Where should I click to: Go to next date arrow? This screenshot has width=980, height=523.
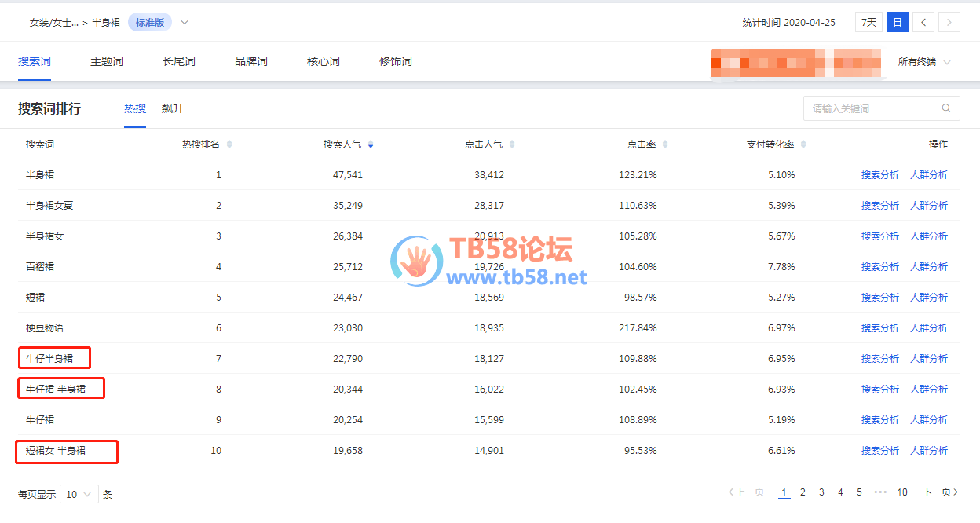click(x=949, y=22)
